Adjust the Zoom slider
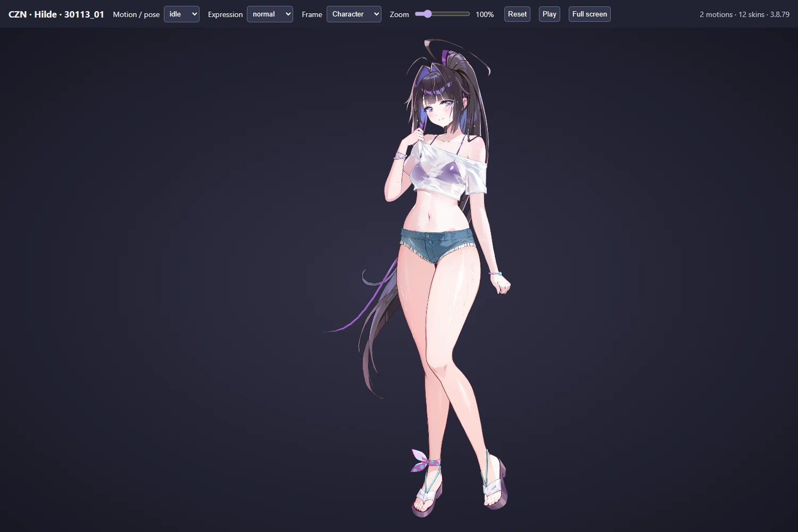798x532 pixels. tap(442, 14)
